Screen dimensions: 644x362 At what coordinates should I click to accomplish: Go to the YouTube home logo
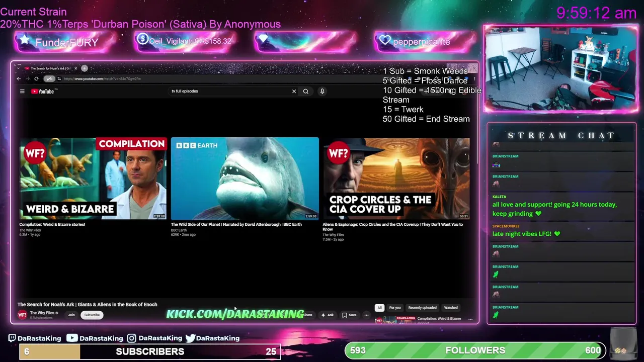[42, 92]
